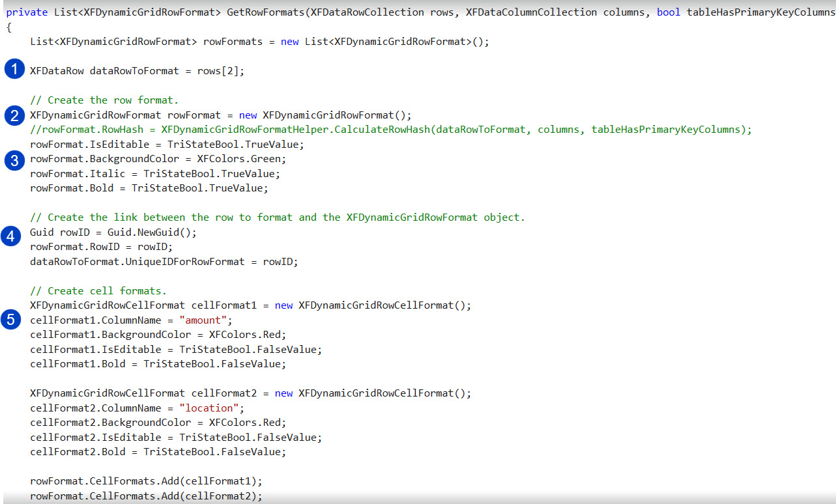Click the commented-out rowFormat.RowHash line
This screenshot has height=504, width=836.
(x=391, y=130)
